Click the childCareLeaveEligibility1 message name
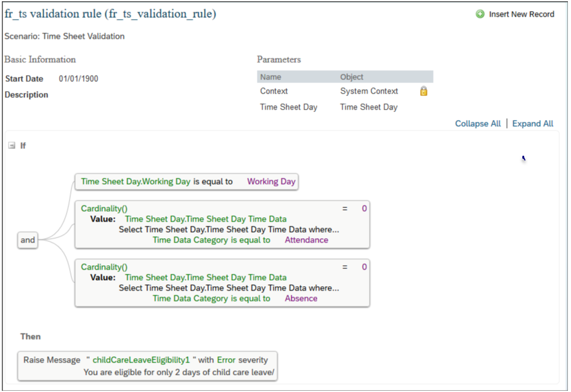The height and width of the screenshot is (392, 571). coord(141,360)
